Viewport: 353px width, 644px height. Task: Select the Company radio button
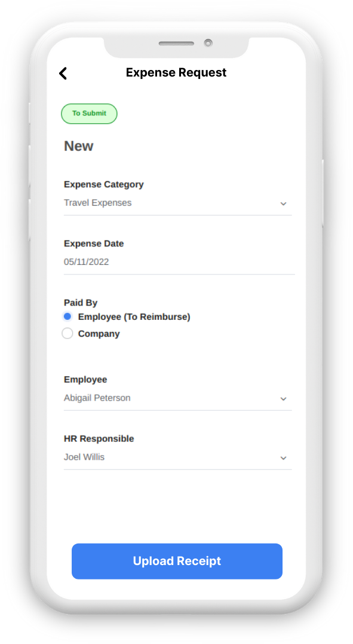tap(67, 334)
